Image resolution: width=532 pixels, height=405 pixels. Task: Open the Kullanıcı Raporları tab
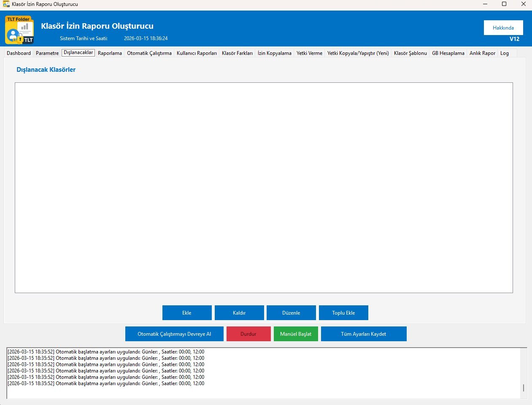click(x=197, y=53)
